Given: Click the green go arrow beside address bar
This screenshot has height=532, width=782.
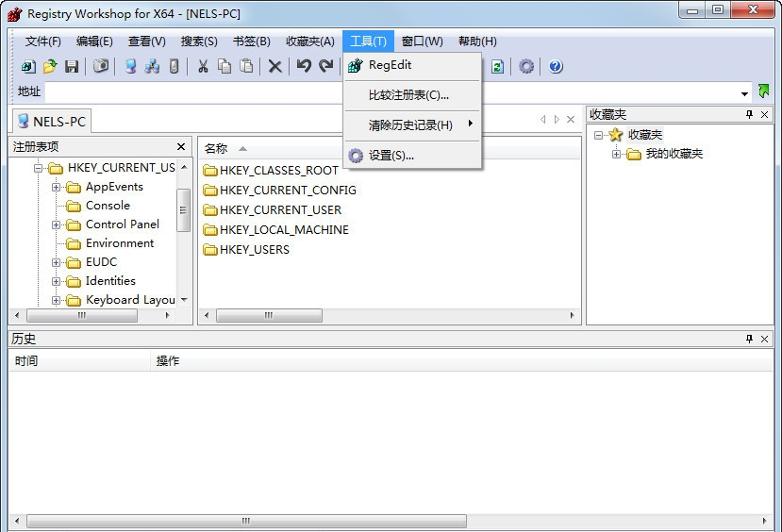Looking at the screenshot, I should pos(763,91).
